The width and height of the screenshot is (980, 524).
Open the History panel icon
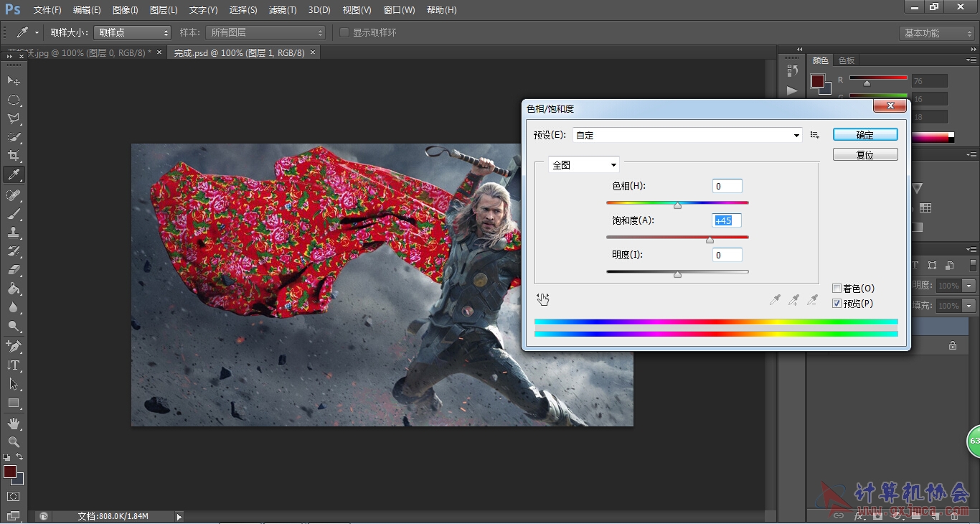tap(792, 70)
